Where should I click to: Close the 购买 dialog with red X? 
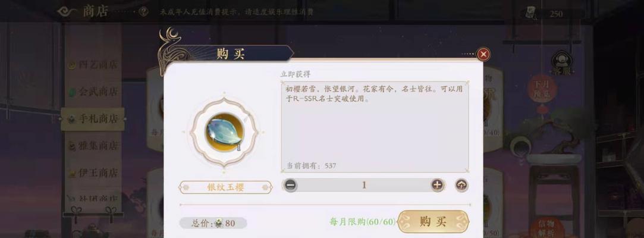pyautogui.click(x=483, y=54)
